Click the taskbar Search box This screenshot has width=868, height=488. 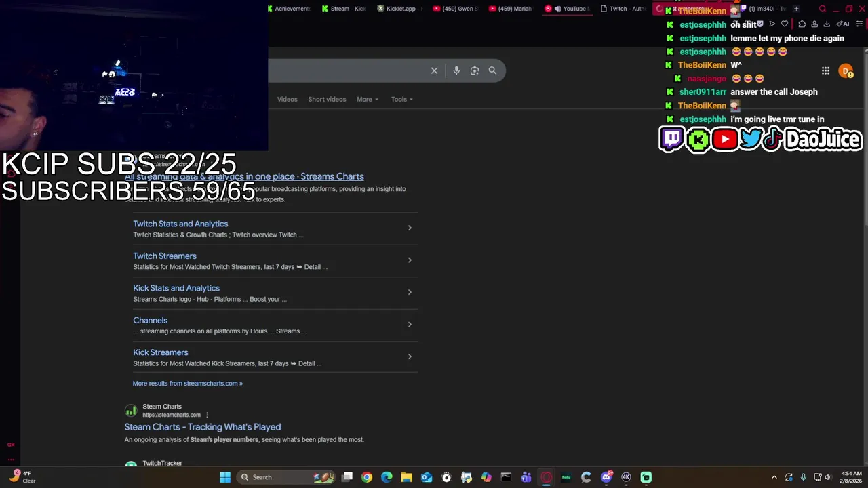[x=286, y=477]
